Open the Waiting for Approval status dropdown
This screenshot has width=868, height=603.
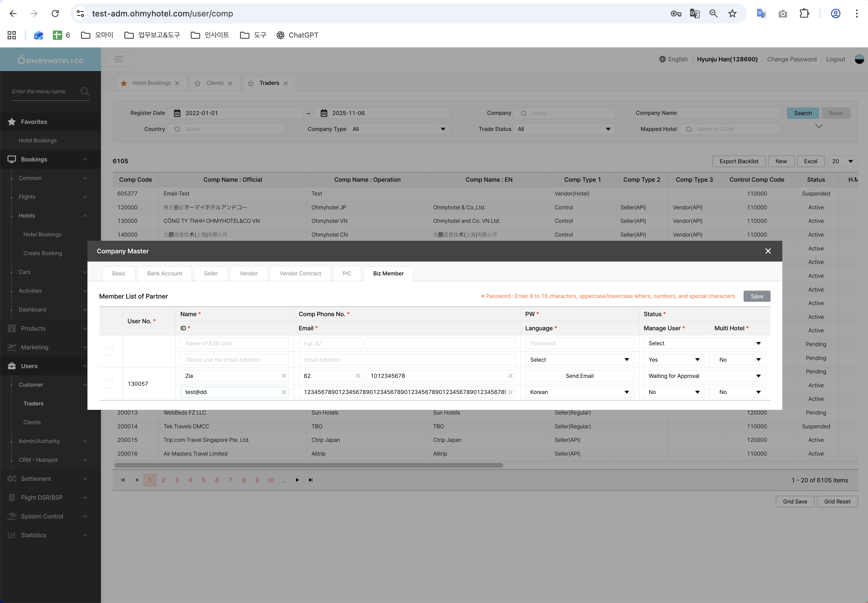point(704,376)
